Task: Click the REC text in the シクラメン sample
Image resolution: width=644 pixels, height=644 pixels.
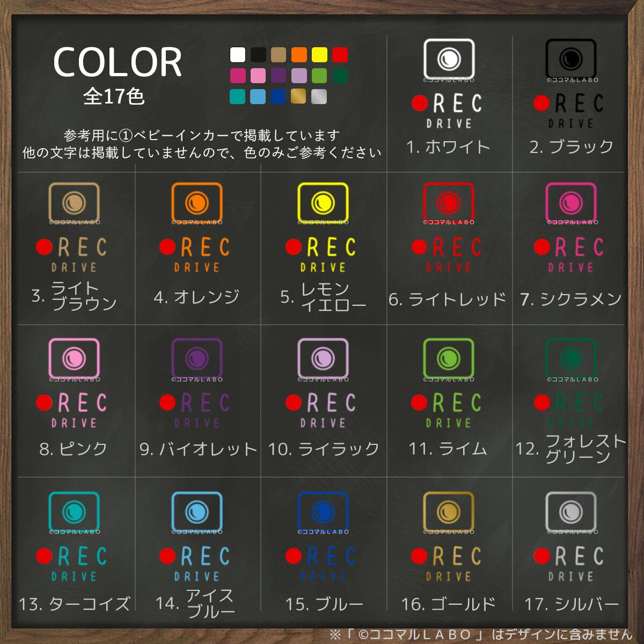Action: point(579,247)
